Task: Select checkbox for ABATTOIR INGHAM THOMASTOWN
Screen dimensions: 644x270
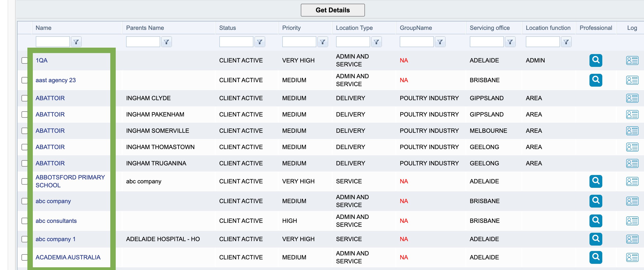Action: click(x=24, y=147)
